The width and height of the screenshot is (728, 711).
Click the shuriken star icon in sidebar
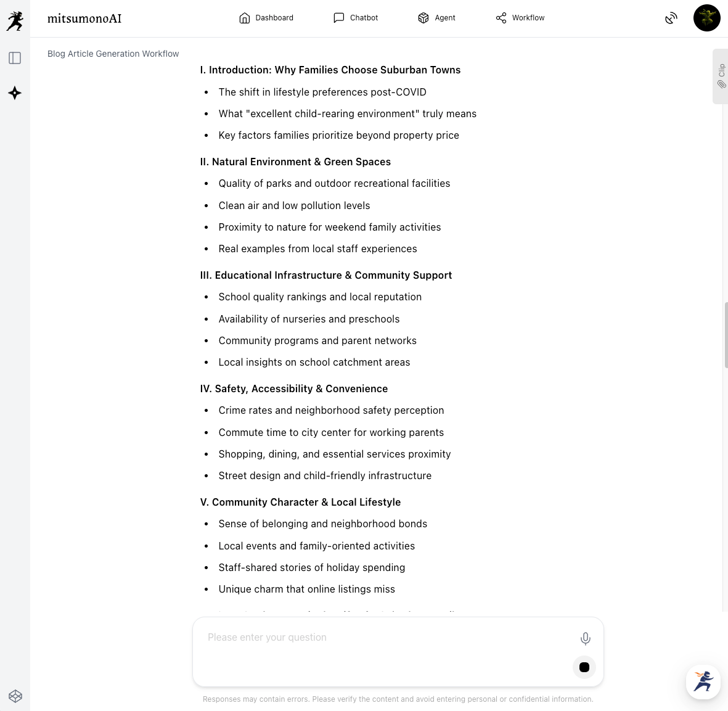pos(15,93)
